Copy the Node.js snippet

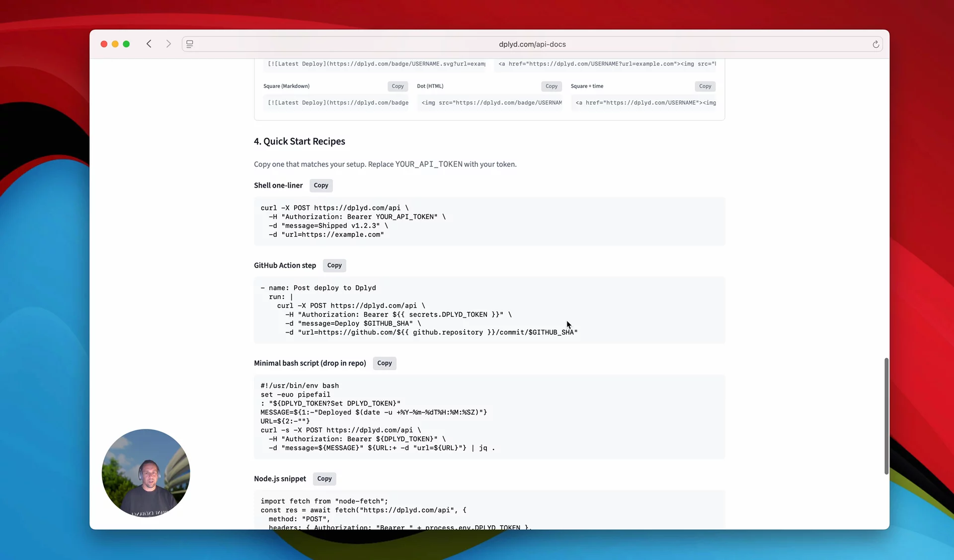click(324, 479)
